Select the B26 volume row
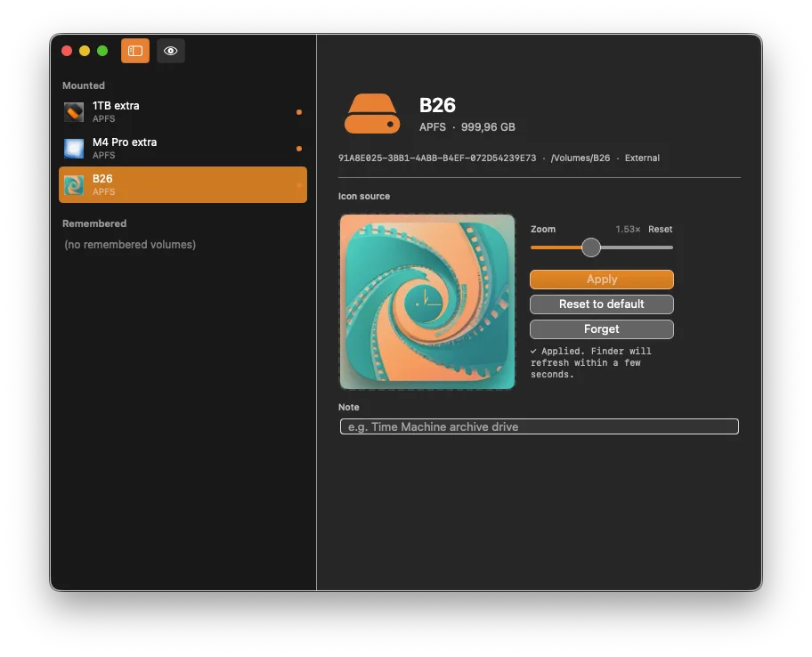 click(183, 185)
